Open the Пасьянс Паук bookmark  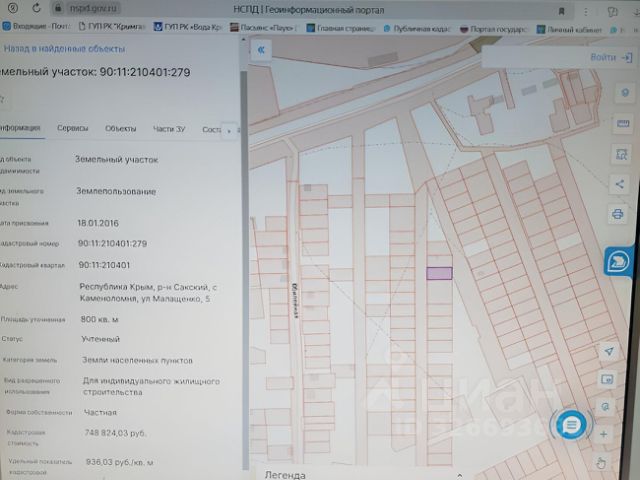point(263,28)
